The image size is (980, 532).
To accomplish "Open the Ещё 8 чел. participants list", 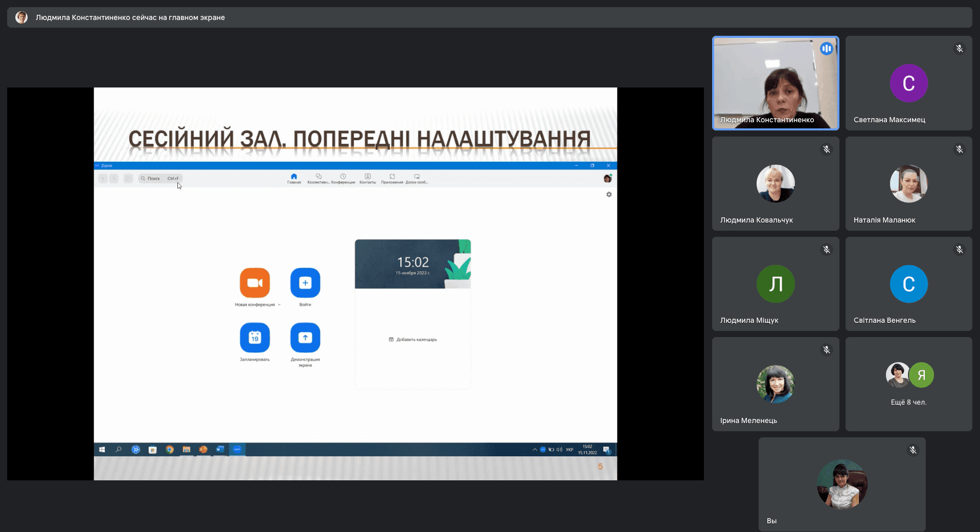I will coord(908,384).
